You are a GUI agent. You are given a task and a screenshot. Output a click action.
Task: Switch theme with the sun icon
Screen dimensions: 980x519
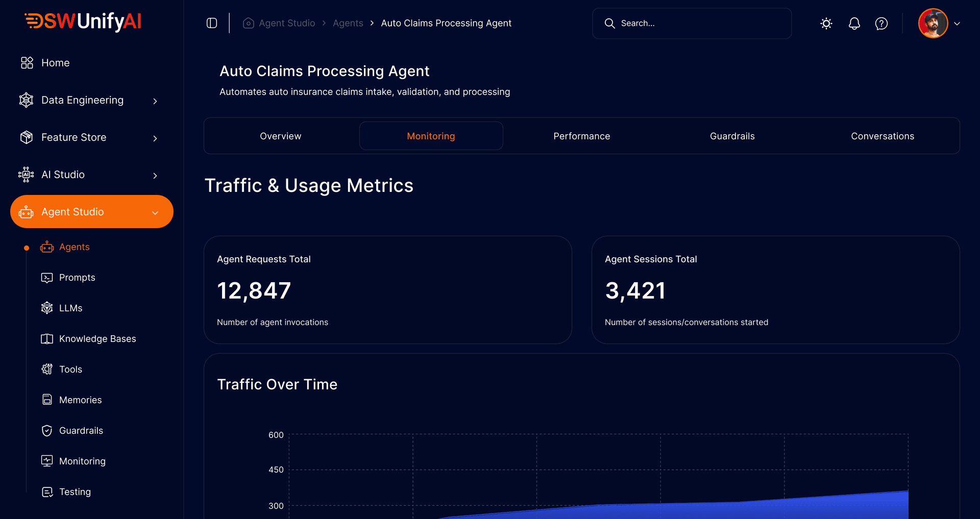click(x=826, y=23)
